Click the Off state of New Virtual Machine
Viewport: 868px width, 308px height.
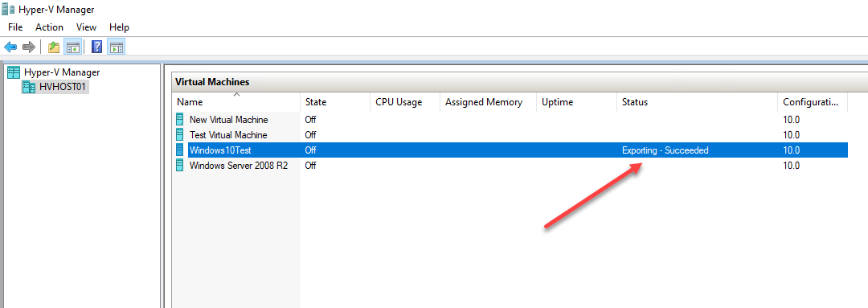pyautogui.click(x=310, y=120)
